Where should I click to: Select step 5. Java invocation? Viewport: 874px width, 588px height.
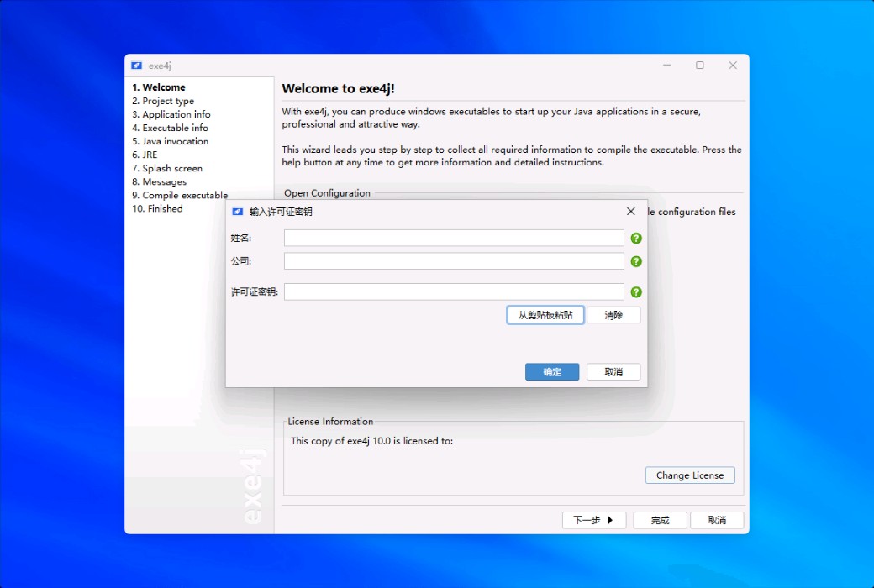[170, 142]
